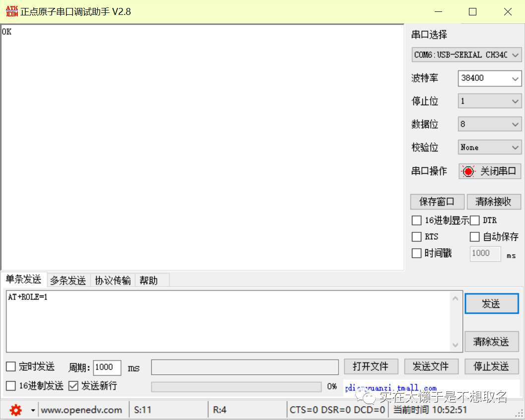Open the 协议传输 tab
This screenshot has height=420, width=525.
pos(113,280)
